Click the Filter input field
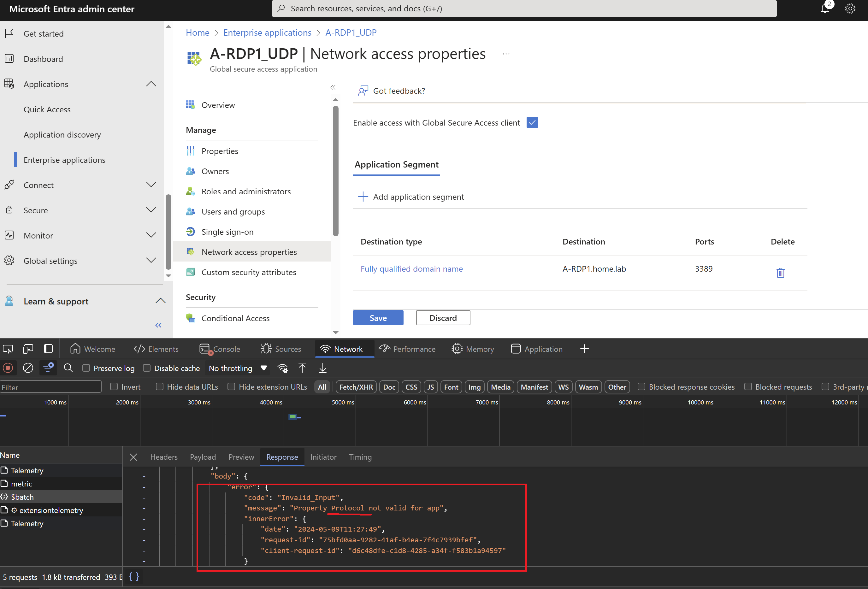868x589 pixels. 51,387
